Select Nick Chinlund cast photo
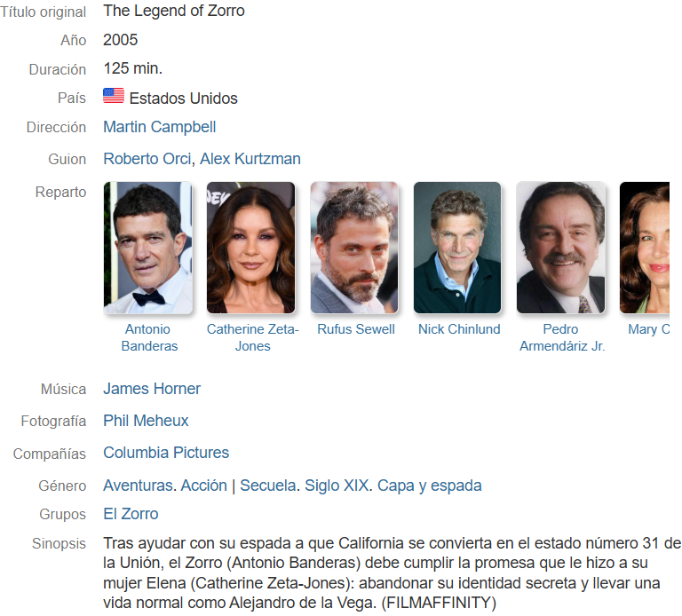This screenshot has height=616, width=682. (x=457, y=248)
